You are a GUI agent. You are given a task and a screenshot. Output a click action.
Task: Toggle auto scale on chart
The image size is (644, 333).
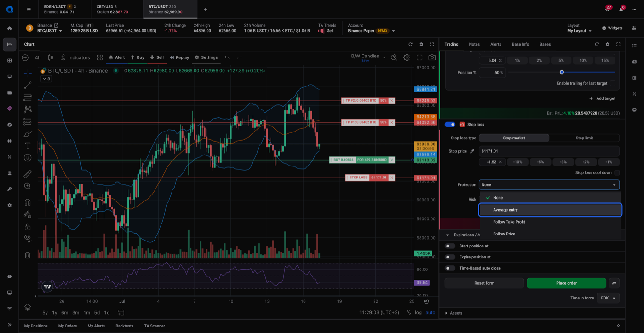(431, 313)
